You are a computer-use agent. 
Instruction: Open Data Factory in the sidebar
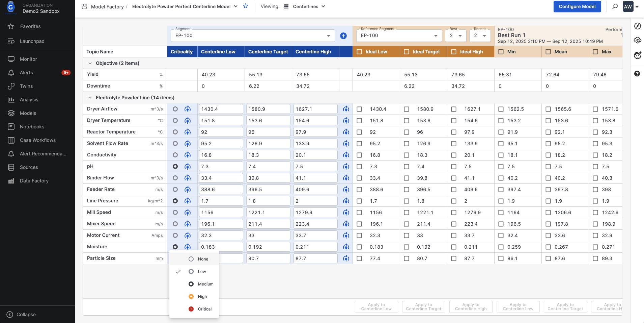coord(34,181)
